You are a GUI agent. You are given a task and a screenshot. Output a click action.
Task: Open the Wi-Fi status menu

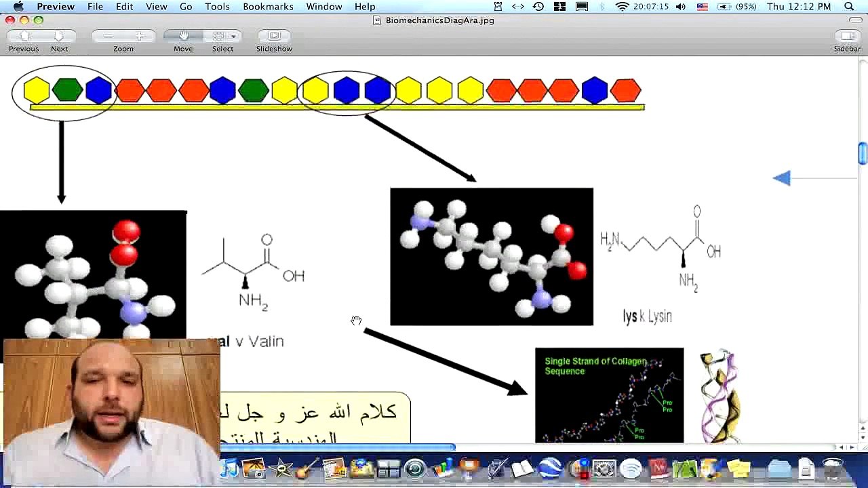click(x=622, y=7)
